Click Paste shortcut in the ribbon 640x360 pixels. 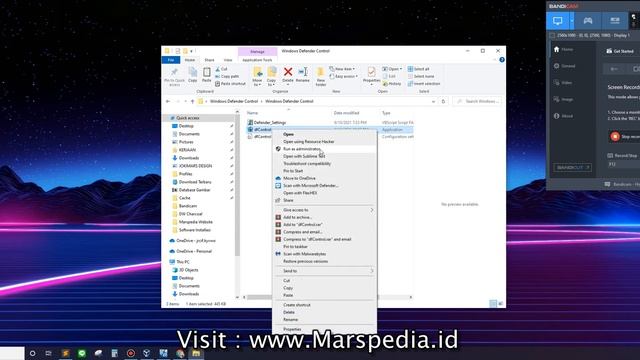click(231, 84)
